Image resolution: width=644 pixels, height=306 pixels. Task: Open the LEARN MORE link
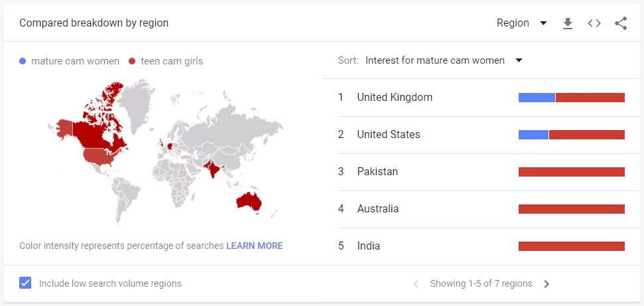point(255,246)
